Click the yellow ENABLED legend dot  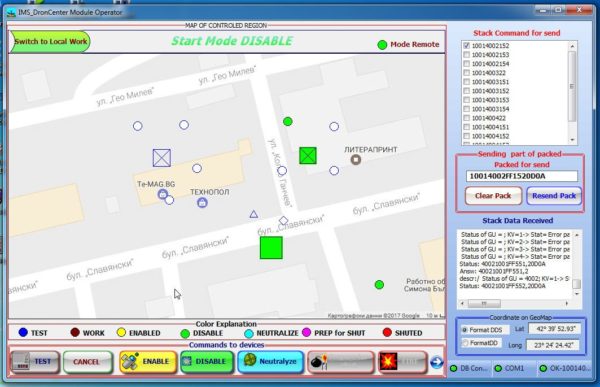coord(121,332)
